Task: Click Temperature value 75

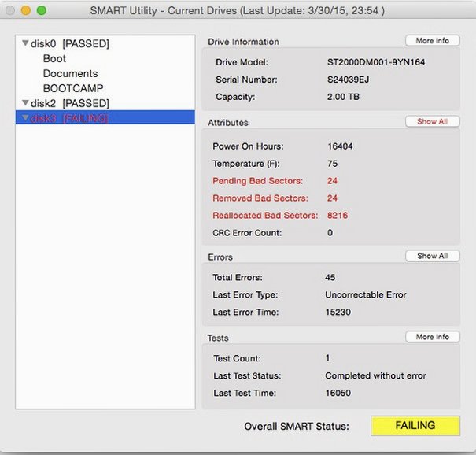Action: pyautogui.click(x=332, y=164)
